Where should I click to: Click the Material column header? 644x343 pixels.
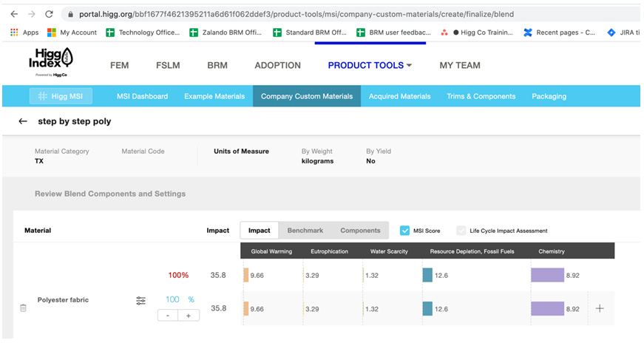tap(38, 231)
